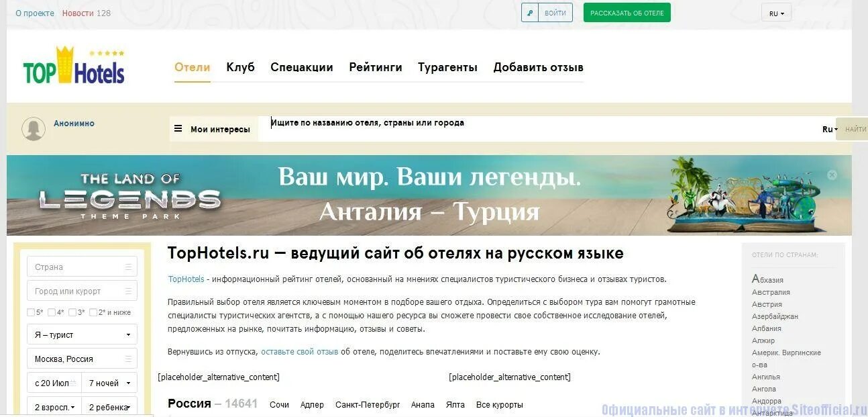Click the Анонимно user link
The image size is (868, 417).
pyautogui.click(x=74, y=124)
